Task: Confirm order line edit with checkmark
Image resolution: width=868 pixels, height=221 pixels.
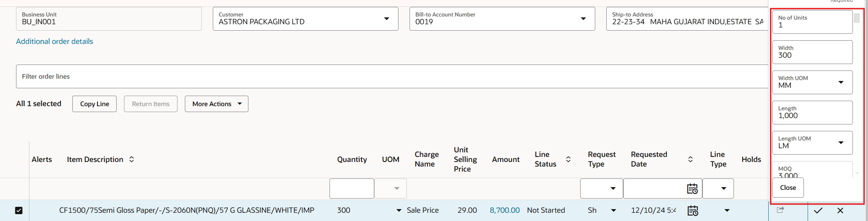Action: pyautogui.click(x=818, y=210)
